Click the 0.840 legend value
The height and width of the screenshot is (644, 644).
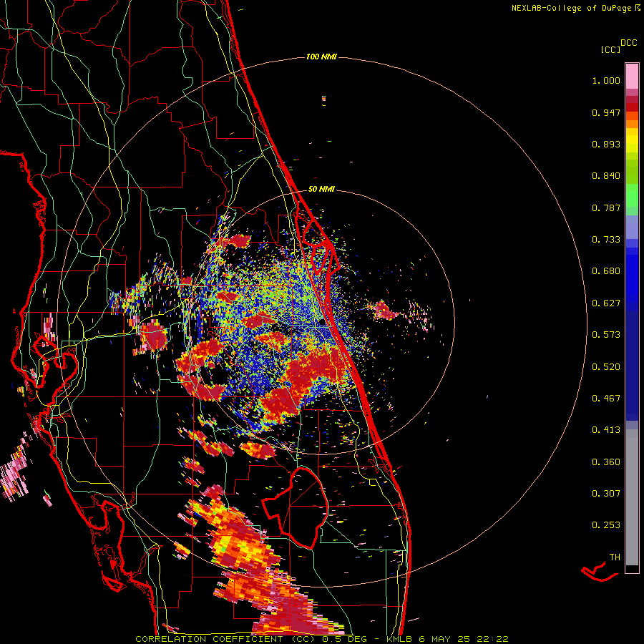[606, 176]
